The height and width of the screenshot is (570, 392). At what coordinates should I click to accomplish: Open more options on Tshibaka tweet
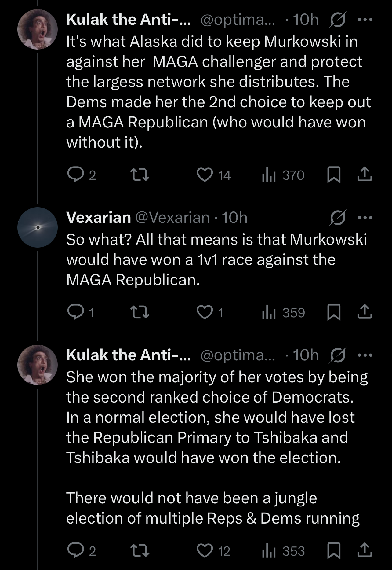365,355
